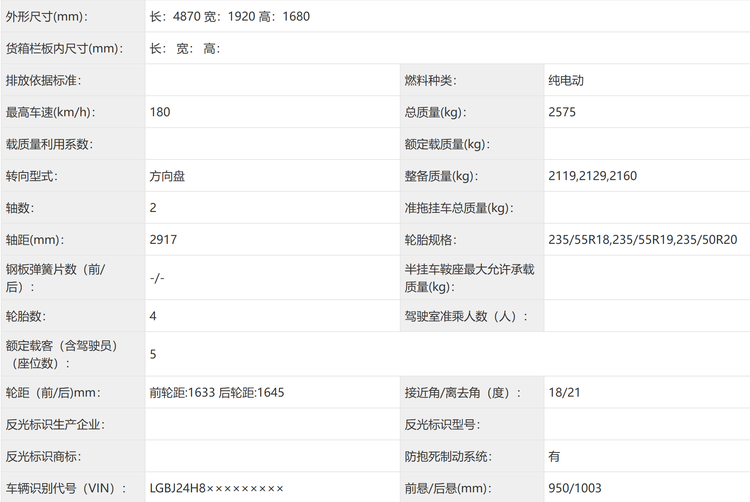Select the 纯电动 fuel type value

[x=566, y=80]
